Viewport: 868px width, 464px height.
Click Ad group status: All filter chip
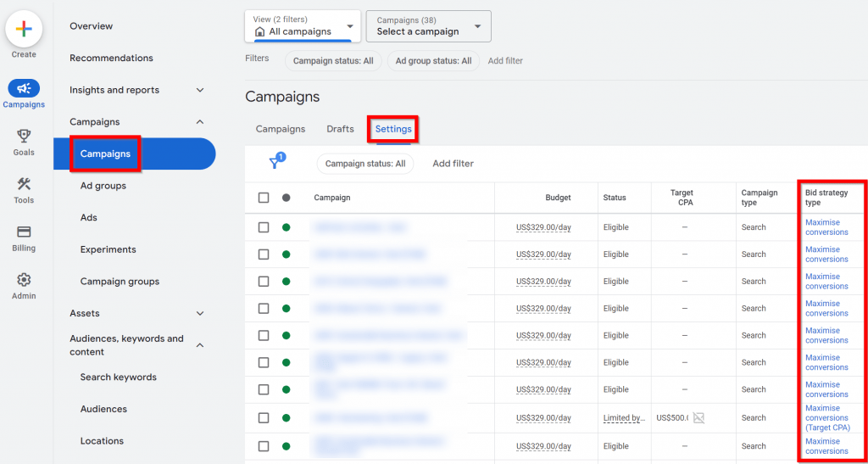click(x=433, y=61)
